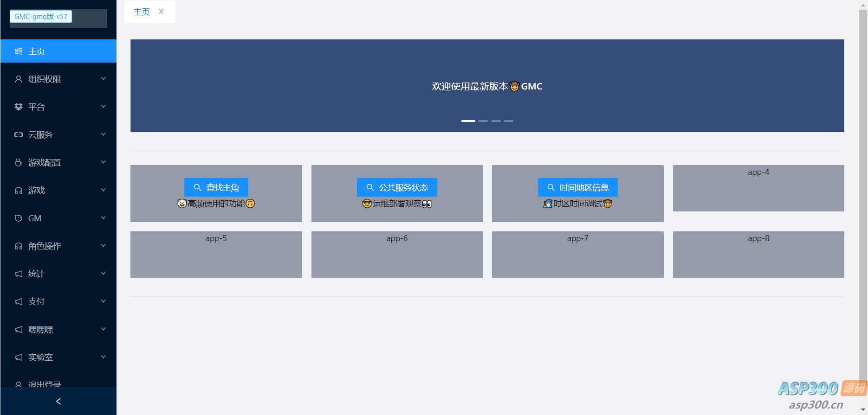Open the 组织权限 sidebar menu

click(58, 79)
